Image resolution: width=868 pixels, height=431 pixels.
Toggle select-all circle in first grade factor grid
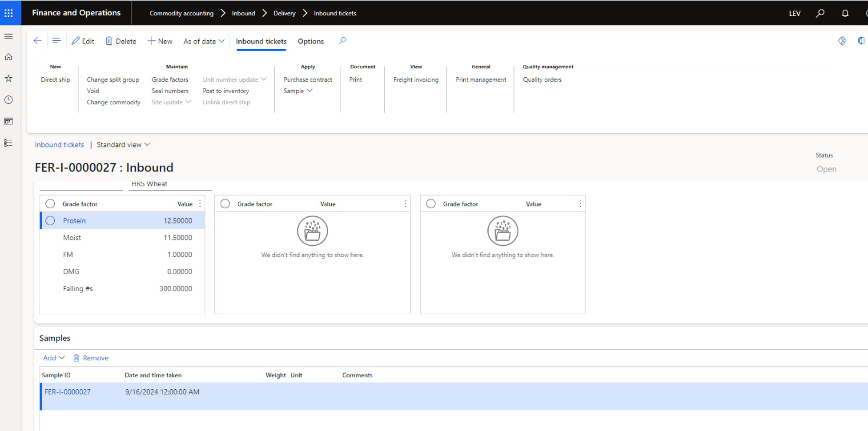coord(50,204)
